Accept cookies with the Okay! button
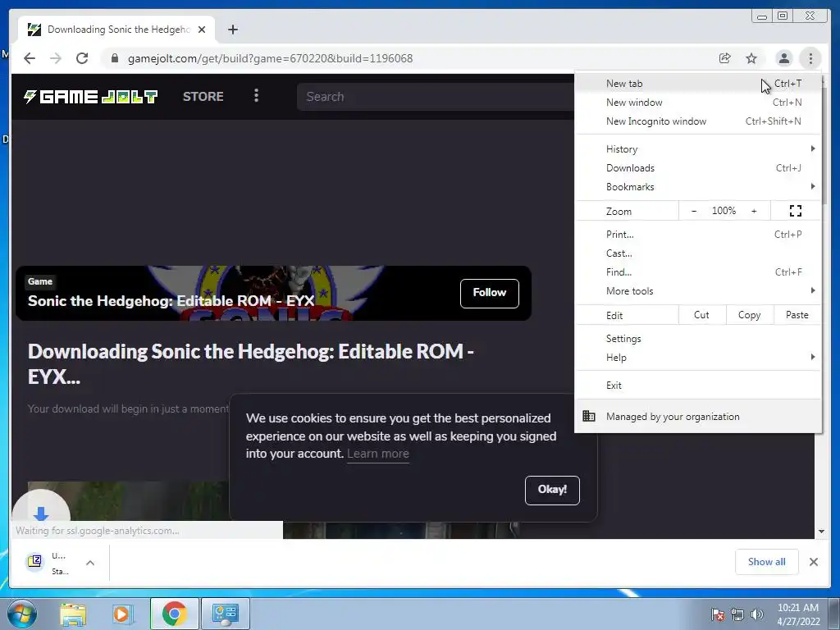Viewport: 840px width, 630px height. tap(552, 490)
